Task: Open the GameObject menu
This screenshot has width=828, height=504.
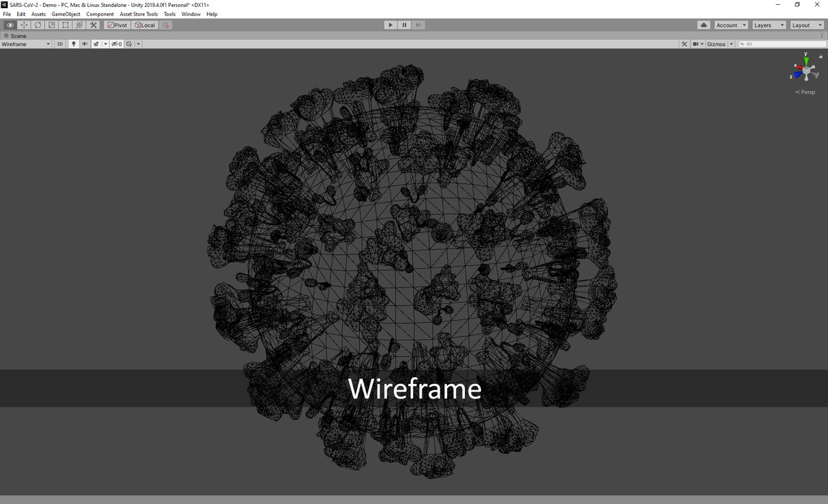Action: coord(66,14)
